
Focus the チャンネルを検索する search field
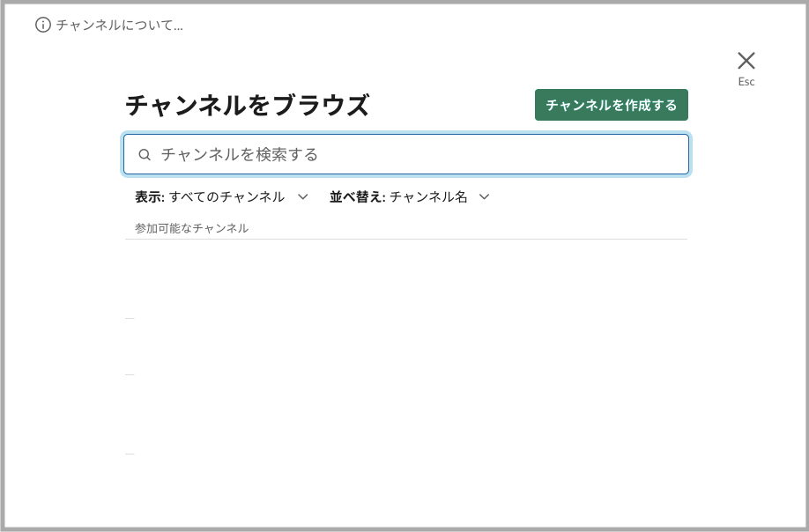pyautogui.click(x=414, y=154)
